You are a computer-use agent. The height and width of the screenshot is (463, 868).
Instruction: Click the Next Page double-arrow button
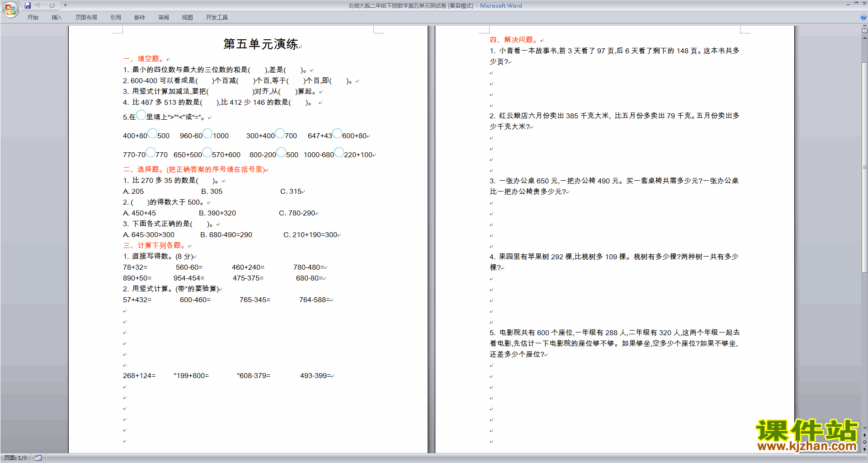(865, 449)
